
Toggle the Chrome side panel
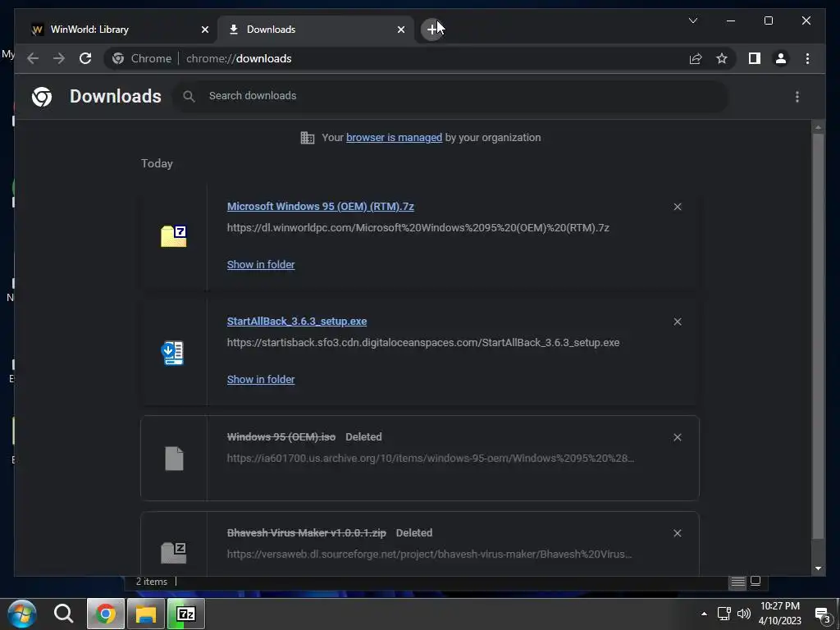755,58
